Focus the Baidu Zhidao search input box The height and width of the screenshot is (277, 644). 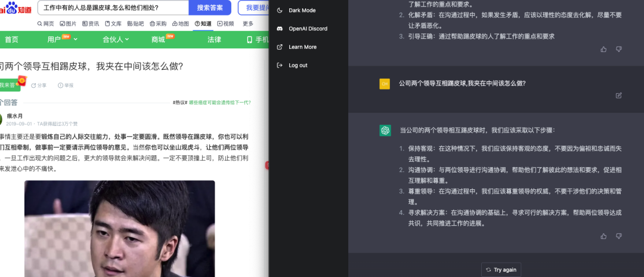[x=113, y=7]
